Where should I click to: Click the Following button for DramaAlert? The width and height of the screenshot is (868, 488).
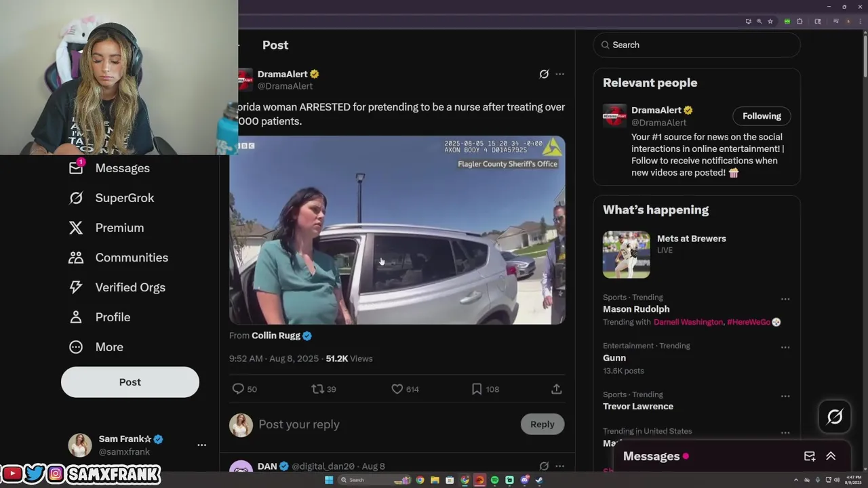(x=762, y=116)
